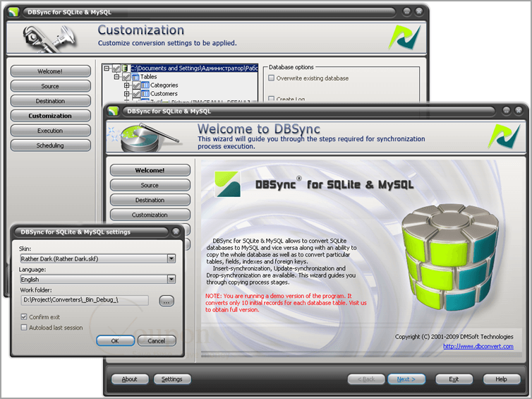This screenshot has height=399, width=532.
Task: Cancel the settings dialog
Action: click(x=157, y=340)
